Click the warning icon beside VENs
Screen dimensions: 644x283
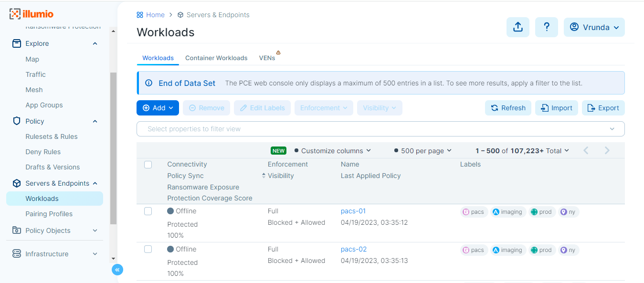pos(278,52)
